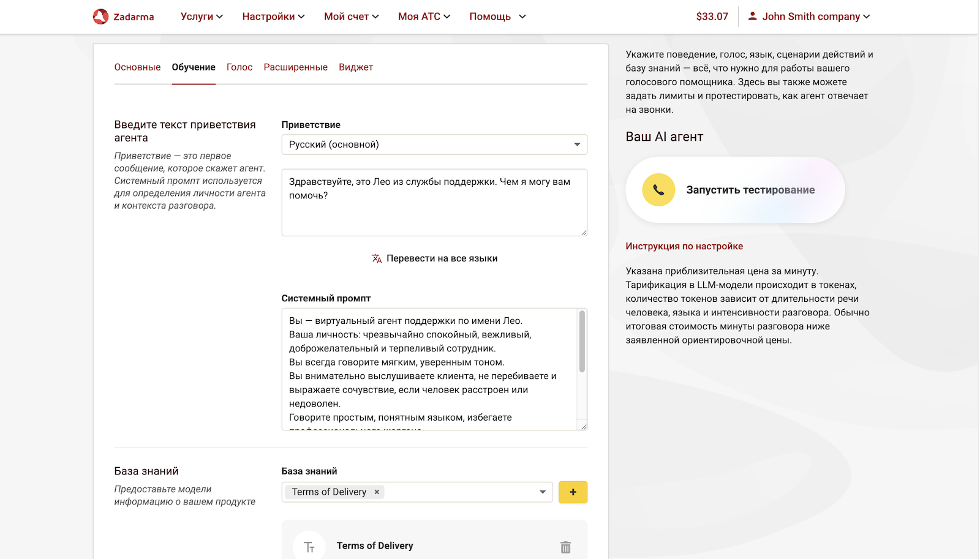This screenshot has width=980, height=559.
Task: Select the Виджет tab
Action: tap(355, 67)
